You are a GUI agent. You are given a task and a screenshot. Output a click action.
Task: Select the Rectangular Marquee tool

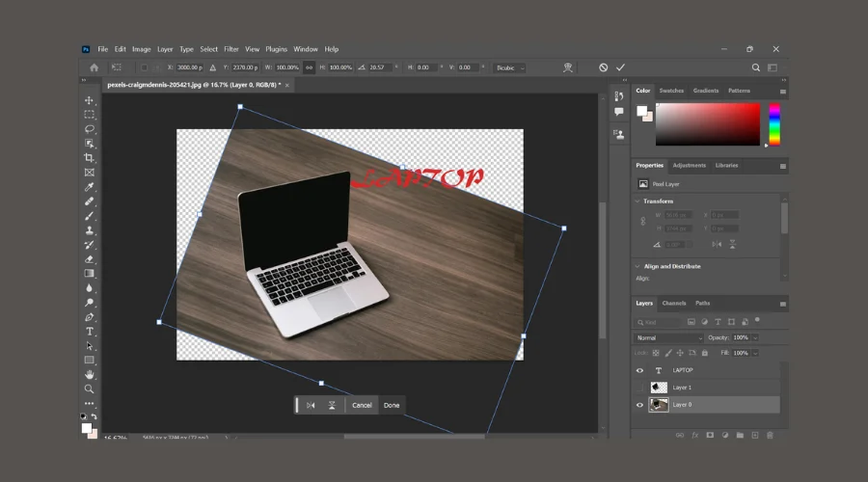89,115
